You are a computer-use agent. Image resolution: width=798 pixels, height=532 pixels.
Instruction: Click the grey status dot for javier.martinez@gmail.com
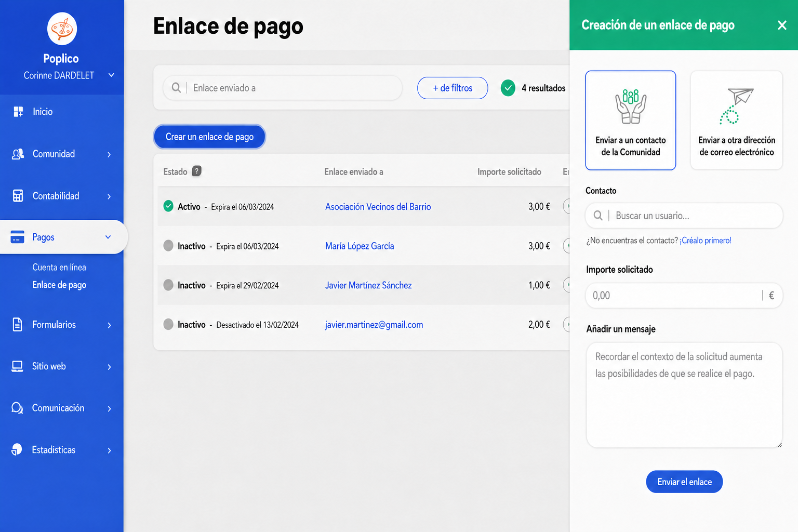[168, 324]
